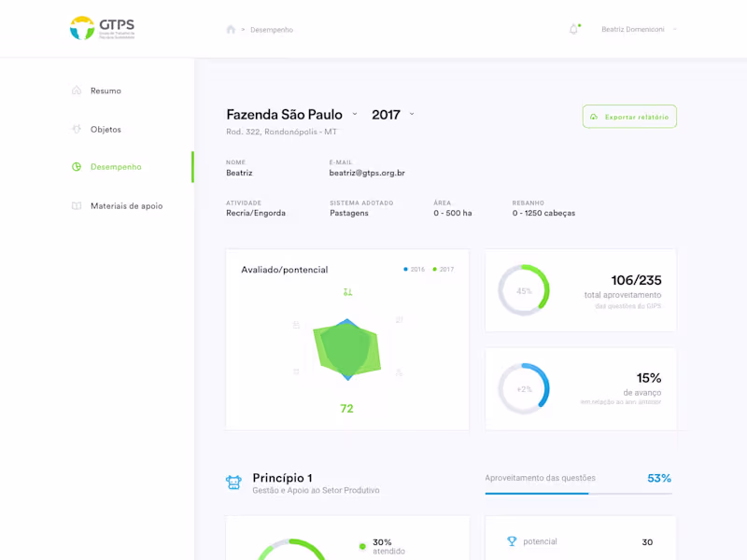Viewport: 747px width, 560px height.
Task: Click the GTPS logo
Action: click(102, 27)
